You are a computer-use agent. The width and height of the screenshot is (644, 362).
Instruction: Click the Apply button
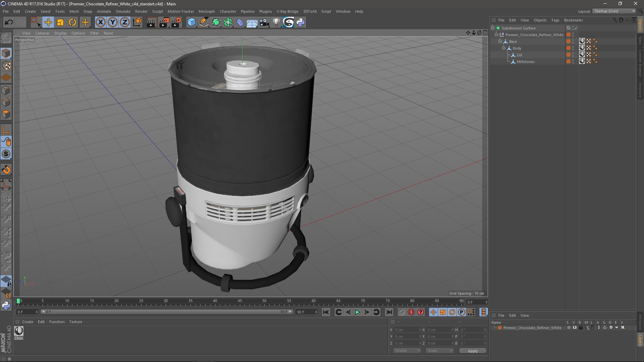(473, 351)
